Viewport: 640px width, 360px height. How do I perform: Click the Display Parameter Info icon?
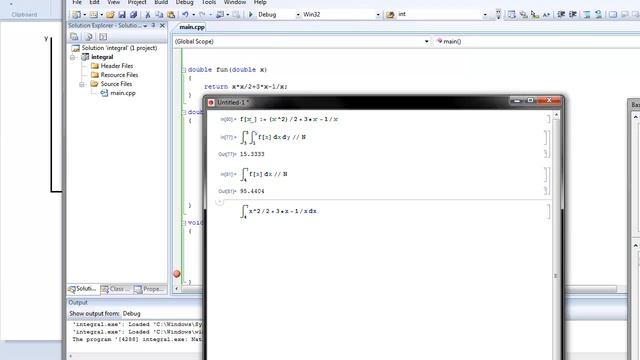click(x=523, y=15)
